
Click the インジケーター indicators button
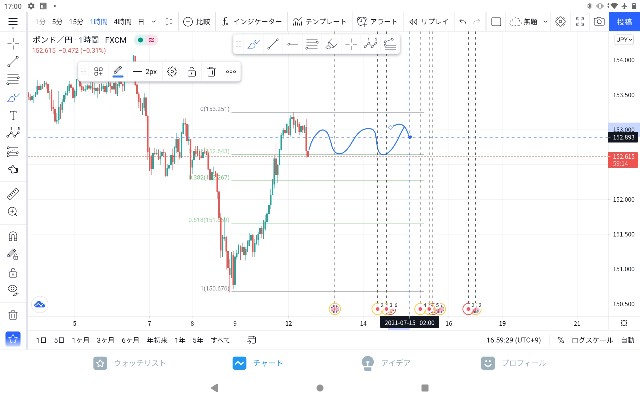251,22
